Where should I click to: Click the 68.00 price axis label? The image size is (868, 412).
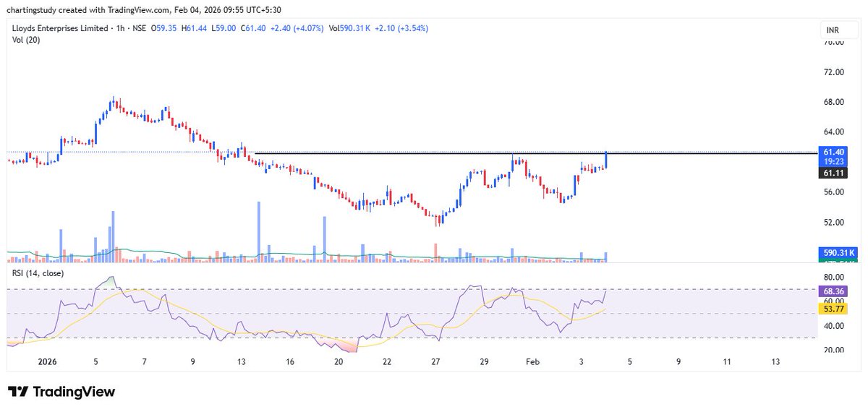[834, 102]
